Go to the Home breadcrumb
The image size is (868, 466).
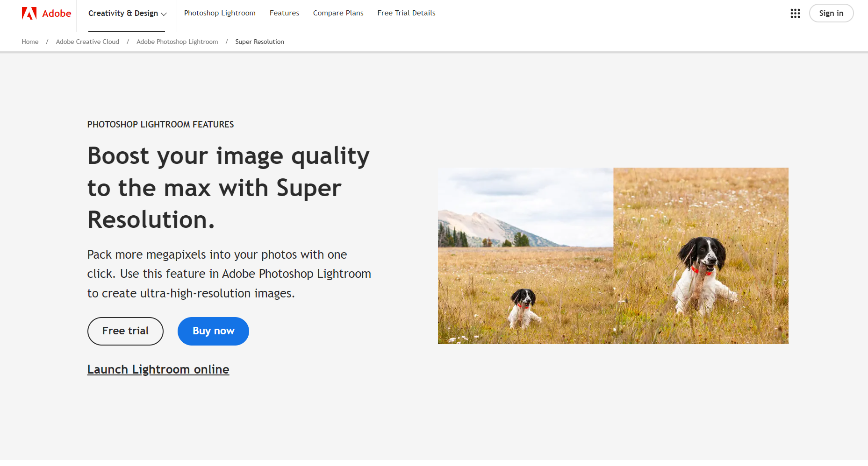pyautogui.click(x=30, y=42)
